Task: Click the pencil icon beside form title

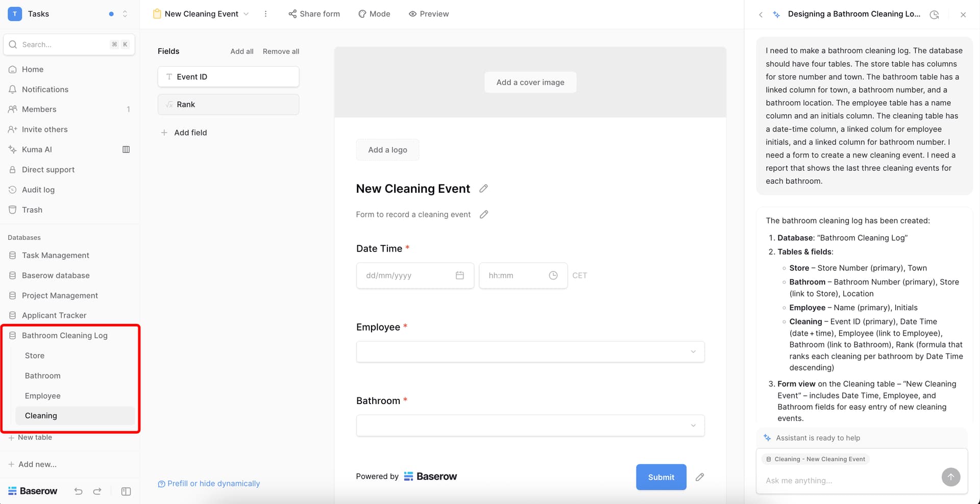Action: [483, 189]
